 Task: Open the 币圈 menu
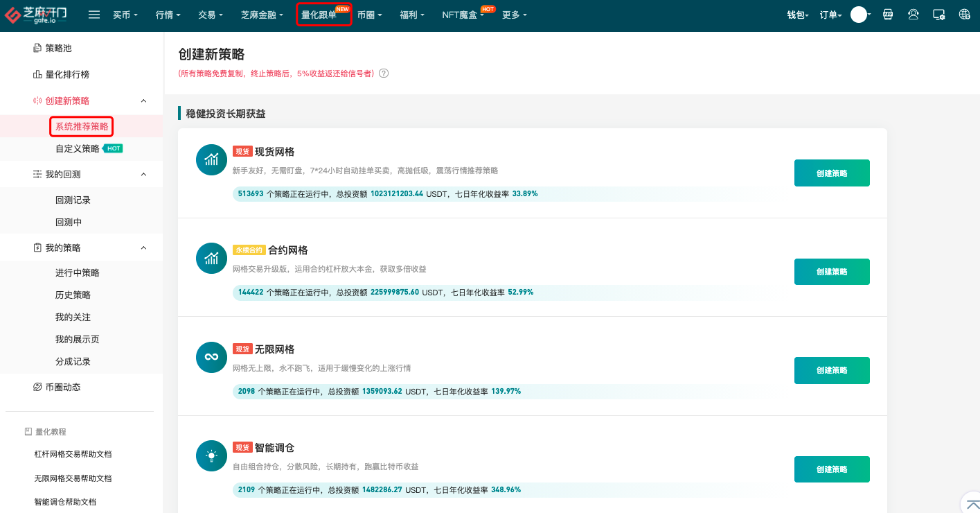[370, 15]
